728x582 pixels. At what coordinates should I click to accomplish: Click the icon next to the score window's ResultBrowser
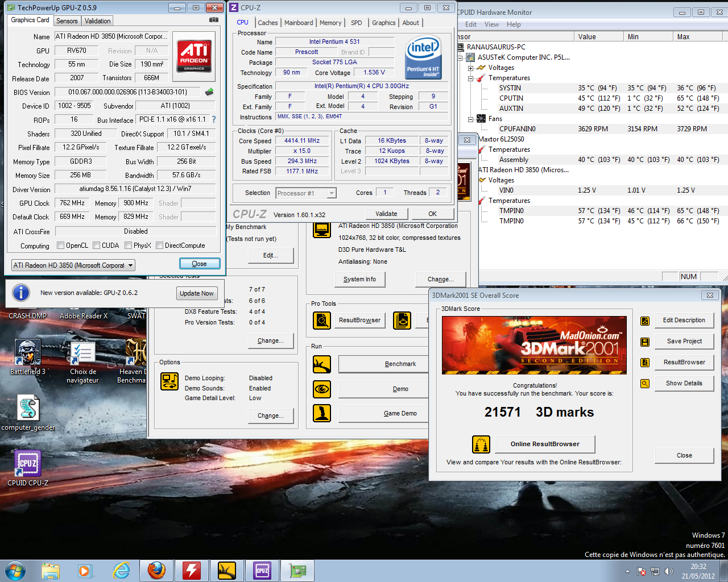(x=645, y=363)
